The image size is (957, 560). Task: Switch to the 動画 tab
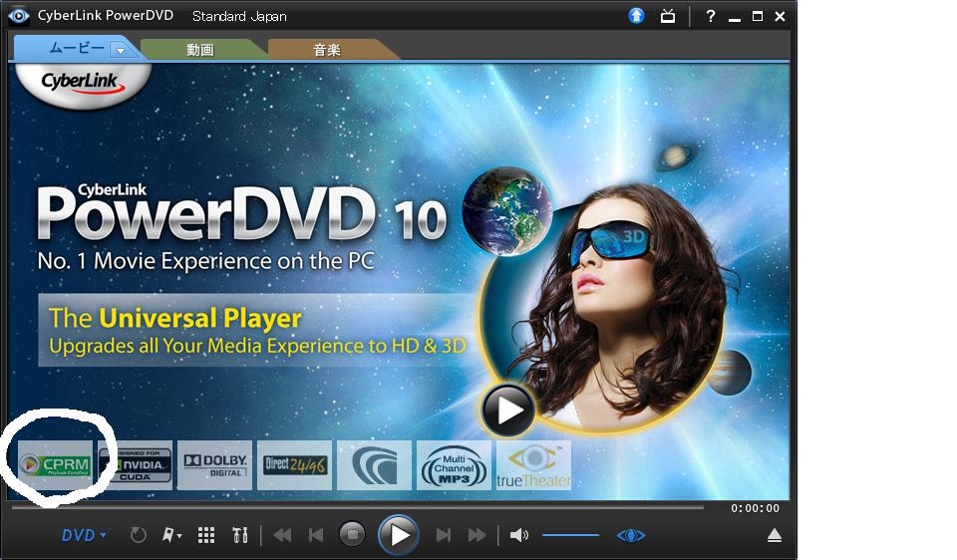click(199, 50)
